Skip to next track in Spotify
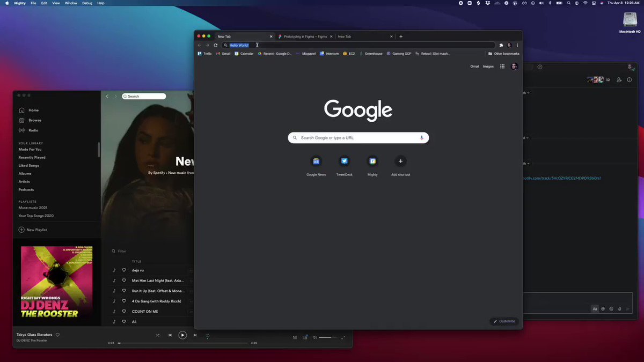Screen dimensions: 644x362 pos(195,335)
